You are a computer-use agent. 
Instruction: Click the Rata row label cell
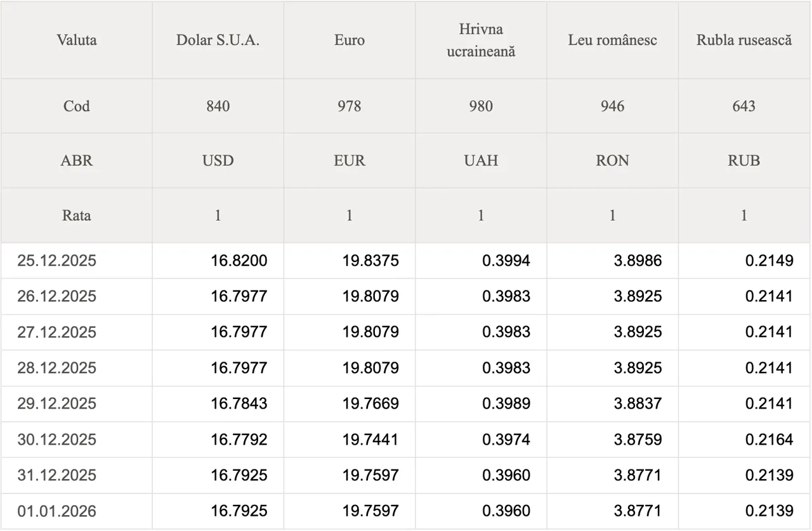tap(77, 215)
